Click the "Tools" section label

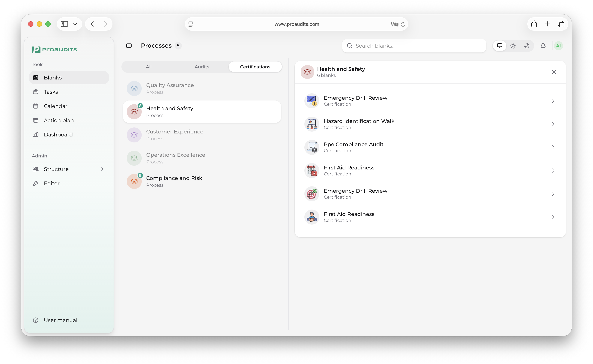[37, 64]
